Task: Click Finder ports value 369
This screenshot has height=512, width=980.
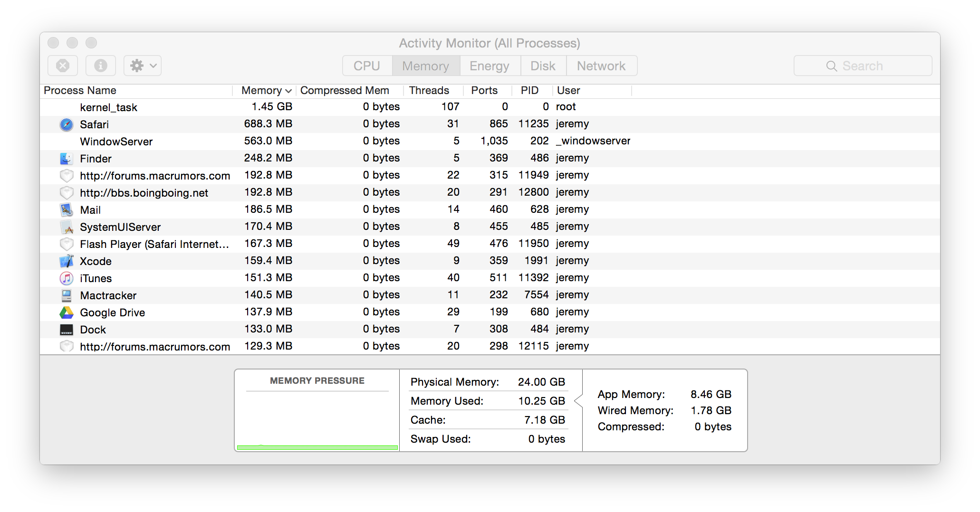Action: (499, 158)
